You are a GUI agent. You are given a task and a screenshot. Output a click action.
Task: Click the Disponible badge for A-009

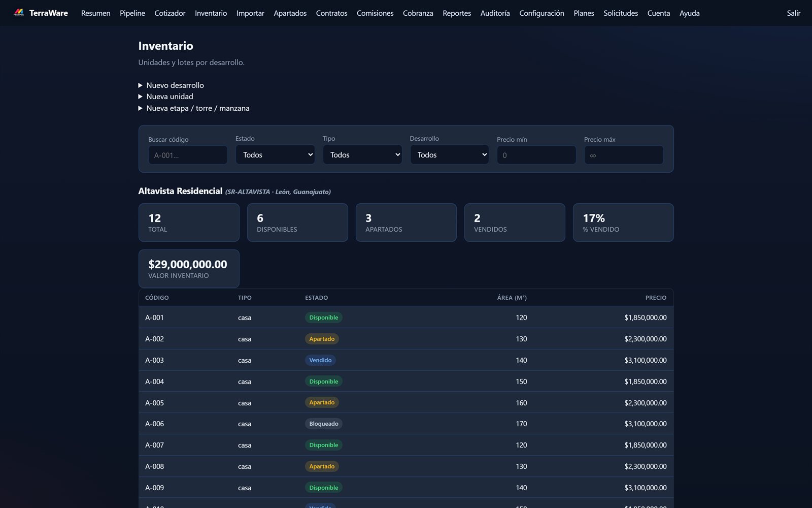(x=324, y=488)
